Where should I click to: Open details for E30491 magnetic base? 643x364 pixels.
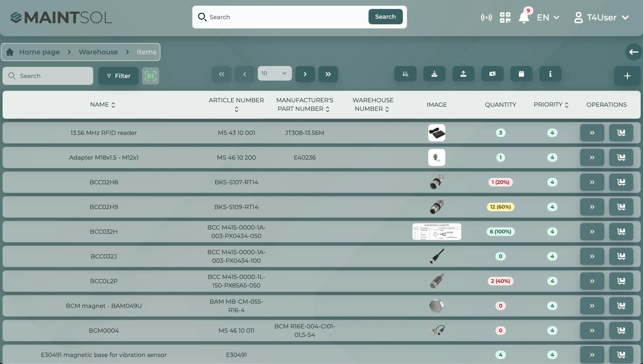(592, 355)
